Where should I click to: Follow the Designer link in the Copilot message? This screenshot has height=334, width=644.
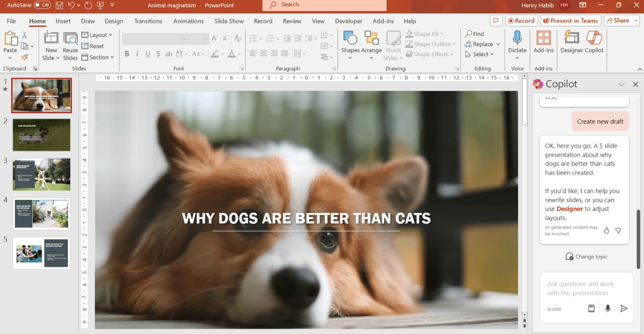coord(569,209)
